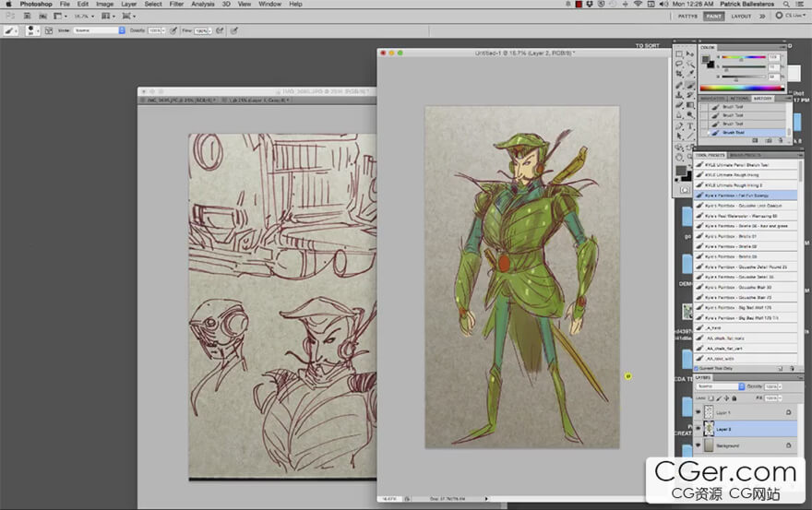Select Layer 2 thumbnail
The height and width of the screenshot is (510, 812).
click(709, 429)
